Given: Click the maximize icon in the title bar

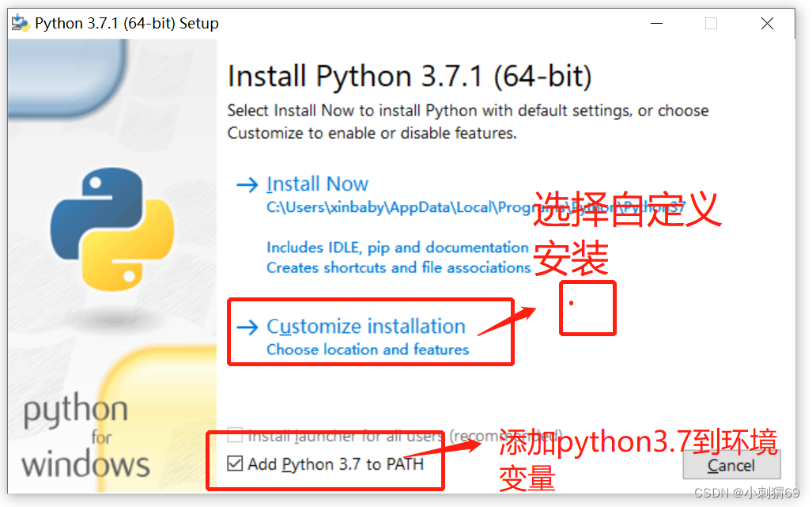Looking at the screenshot, I should (x=710, y=24).
